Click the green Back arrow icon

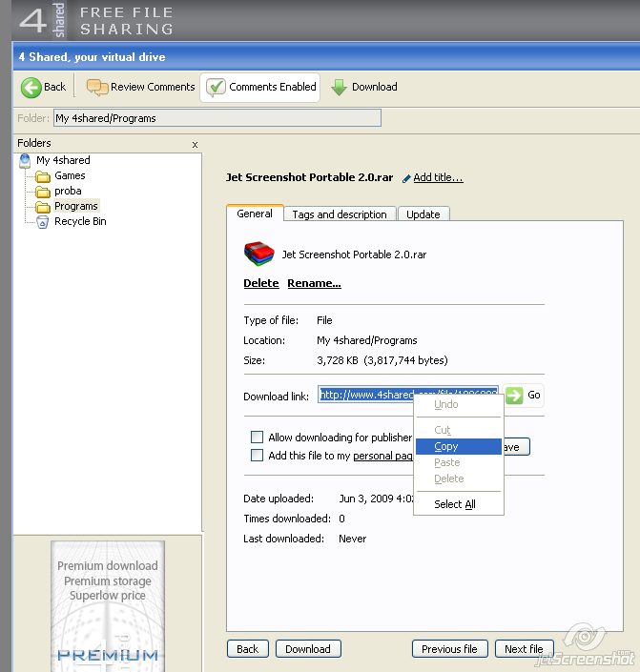(31, 88)
